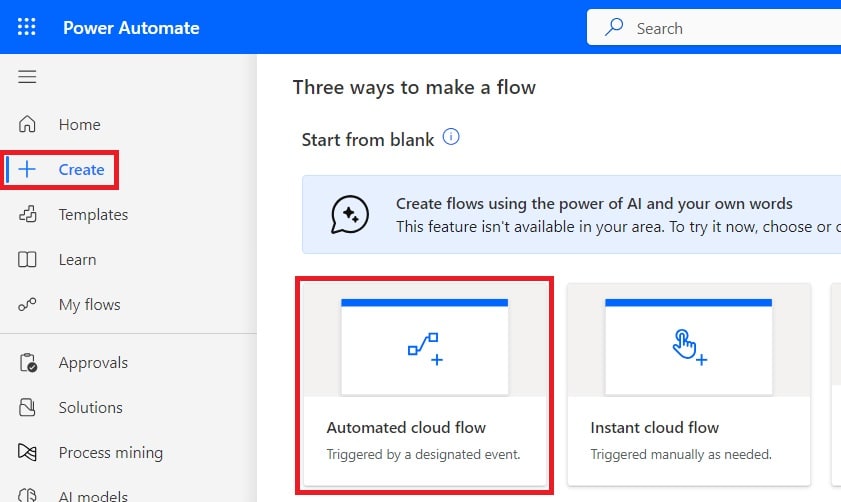Open My flows in the sidebar
Screen dimensions: 841x502
pos(90,305)
